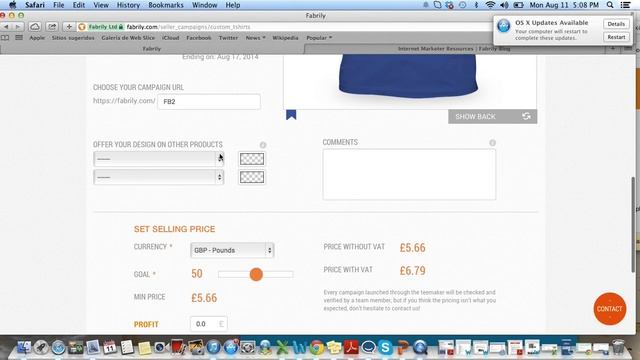Click the Wi-Fi status icon
The image size is (640, 360).
(490, 5)
